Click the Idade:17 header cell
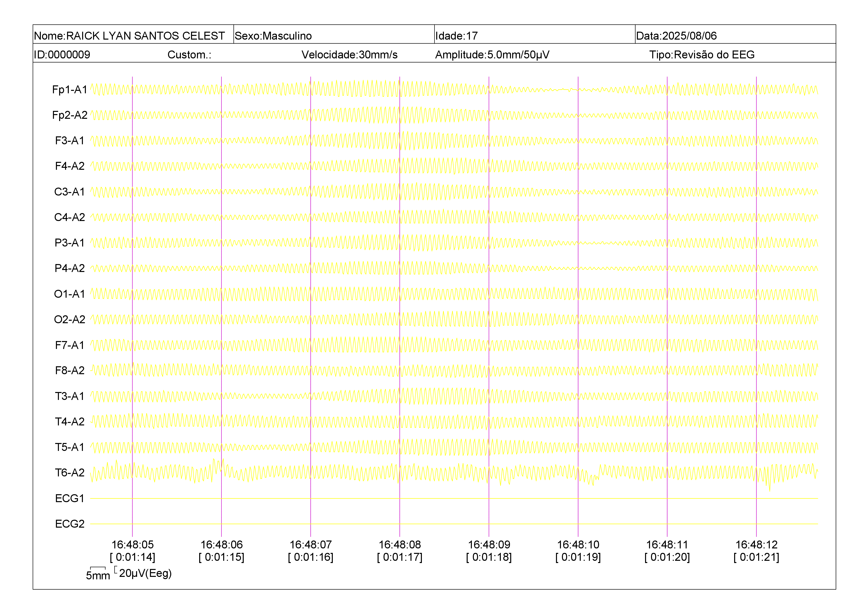This screenshot has height=614, width=868. tap(534, 34)
